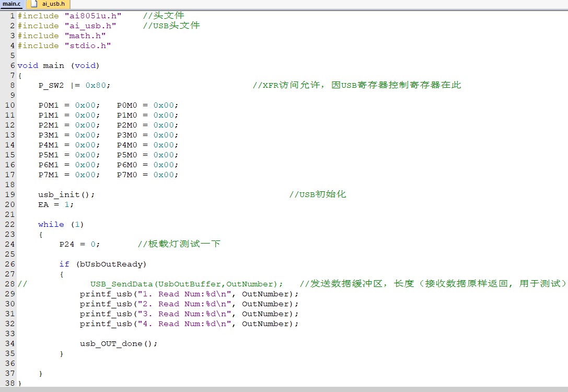Click line number 8 in the gutter

point(12,85)
